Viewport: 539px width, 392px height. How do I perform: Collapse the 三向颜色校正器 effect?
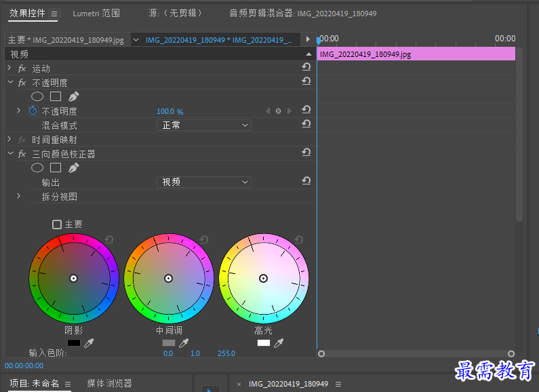(x=10, y=154)
